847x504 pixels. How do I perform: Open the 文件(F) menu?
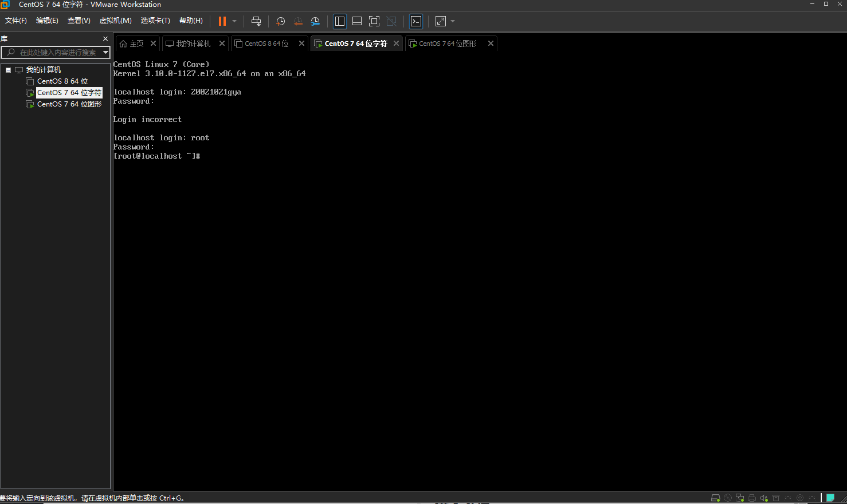pos(16,21)
